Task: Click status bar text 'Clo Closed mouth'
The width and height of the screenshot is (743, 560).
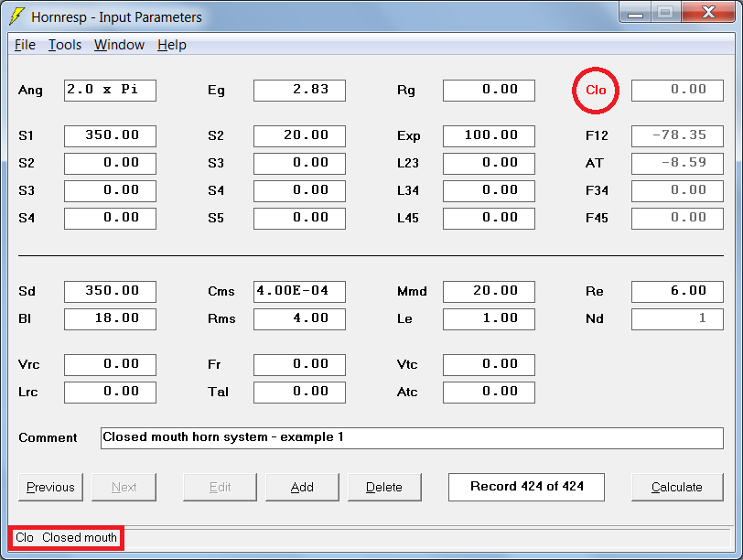Action: coord(66,538)
